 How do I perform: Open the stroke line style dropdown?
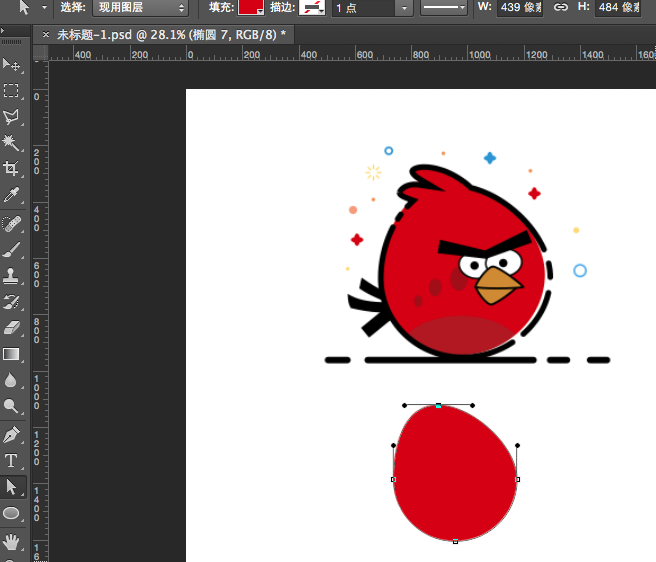click(443, 7)
